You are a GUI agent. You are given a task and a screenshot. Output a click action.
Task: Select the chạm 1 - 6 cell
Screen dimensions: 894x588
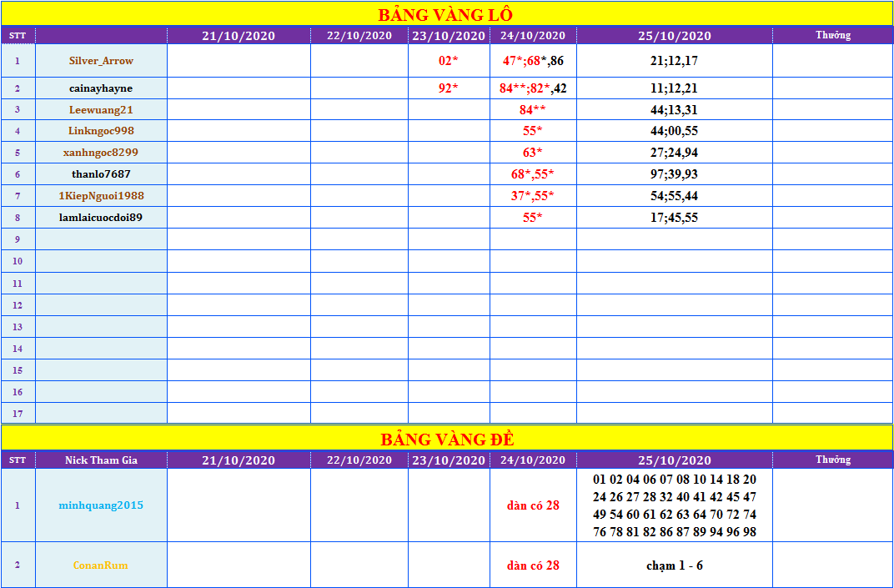[x=674, y=565]
